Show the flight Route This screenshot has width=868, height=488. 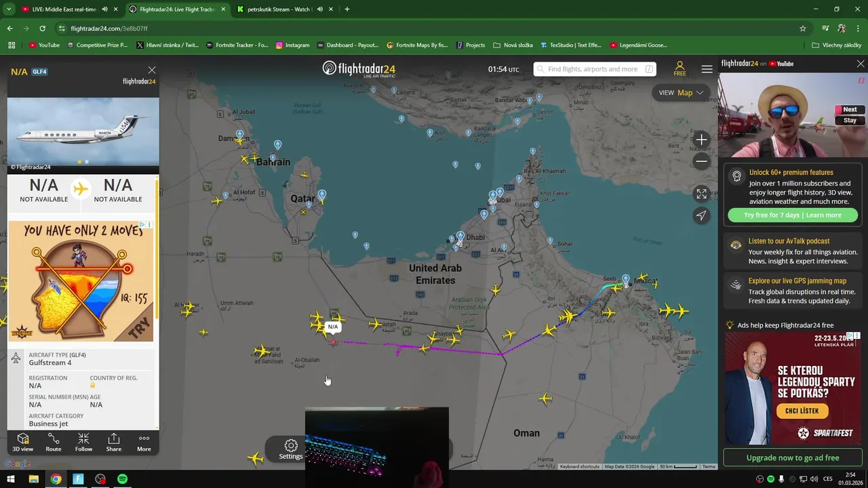(54, 442)
